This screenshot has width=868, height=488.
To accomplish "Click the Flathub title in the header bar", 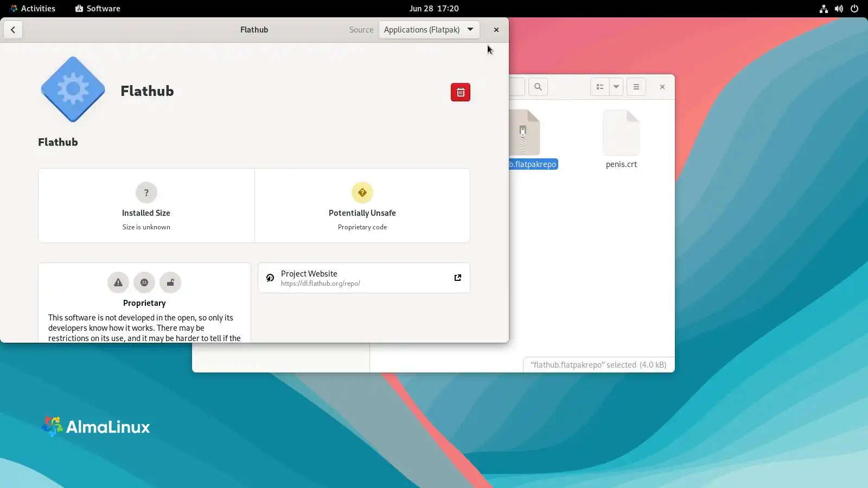I will click(254, 30).
